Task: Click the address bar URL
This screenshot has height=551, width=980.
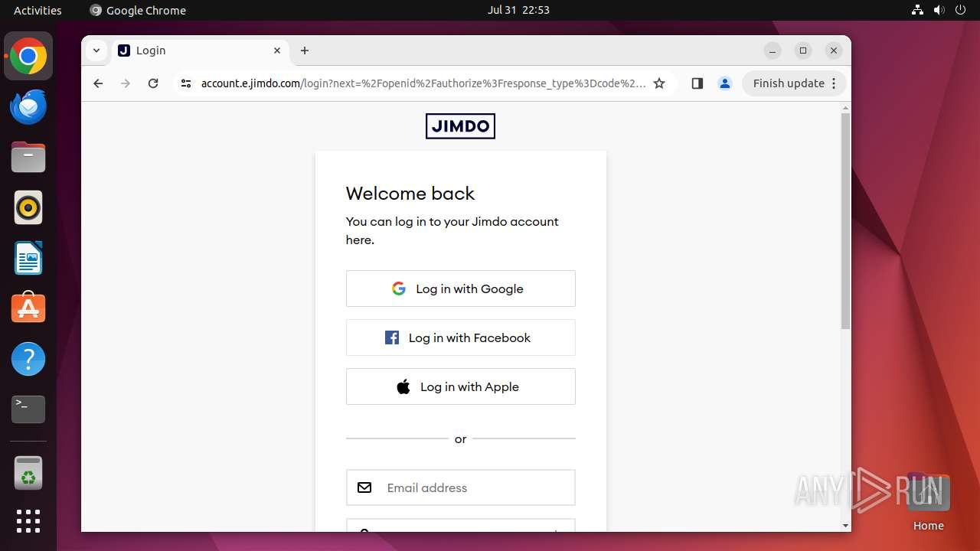Action: pyautogui.click(x=423, y=83)
